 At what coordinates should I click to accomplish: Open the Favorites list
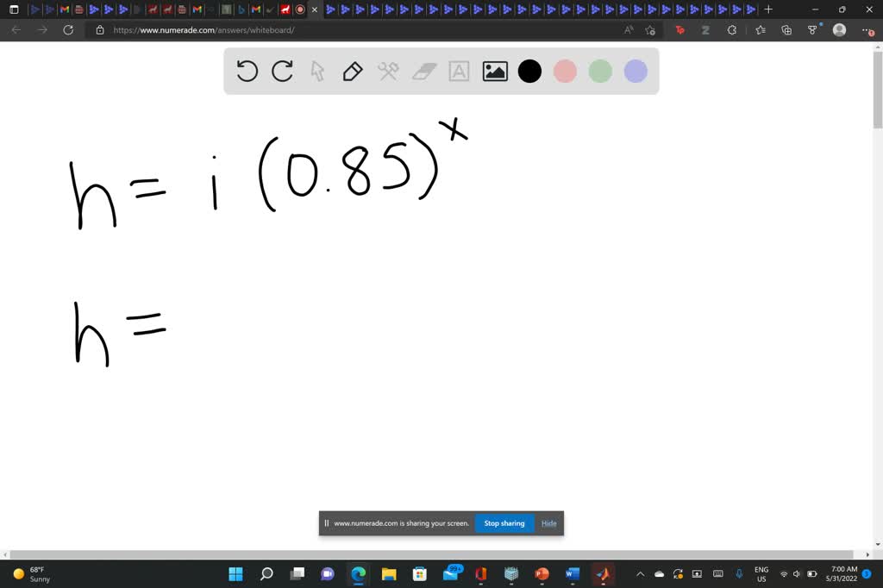tap(761, 30)
